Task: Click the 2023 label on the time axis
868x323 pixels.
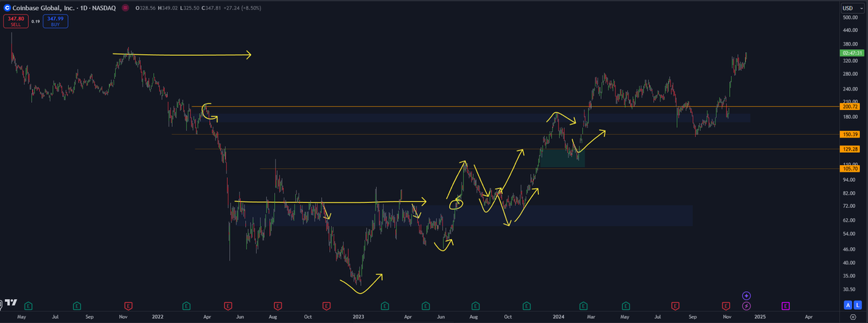Action: pos(359,317)
